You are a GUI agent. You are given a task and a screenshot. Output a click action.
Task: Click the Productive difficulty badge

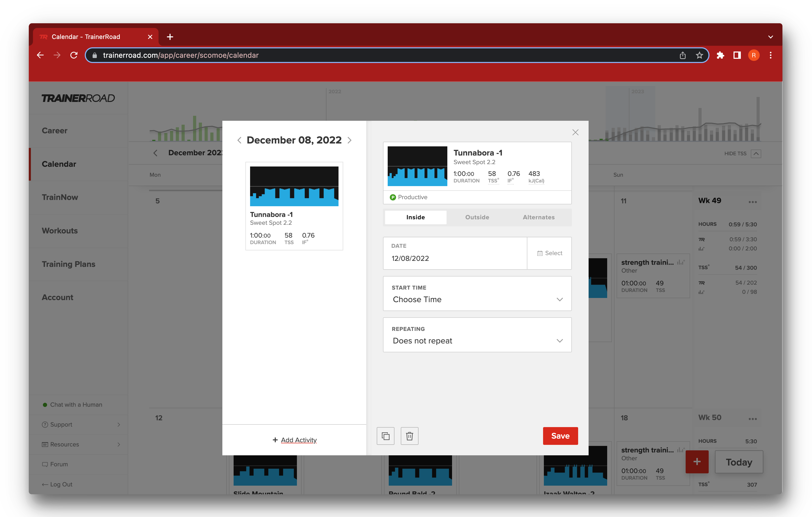point(408,197)
